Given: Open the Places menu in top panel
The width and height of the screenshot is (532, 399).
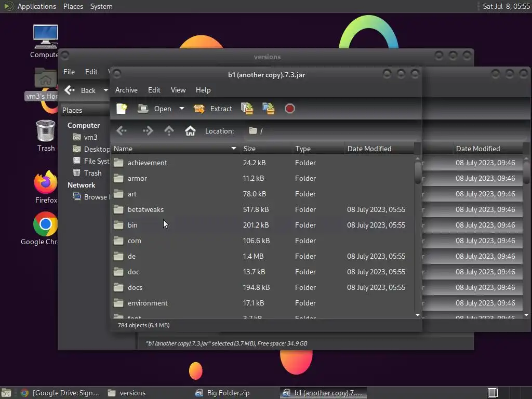Looking at the screenshot, I should [73, 6].
